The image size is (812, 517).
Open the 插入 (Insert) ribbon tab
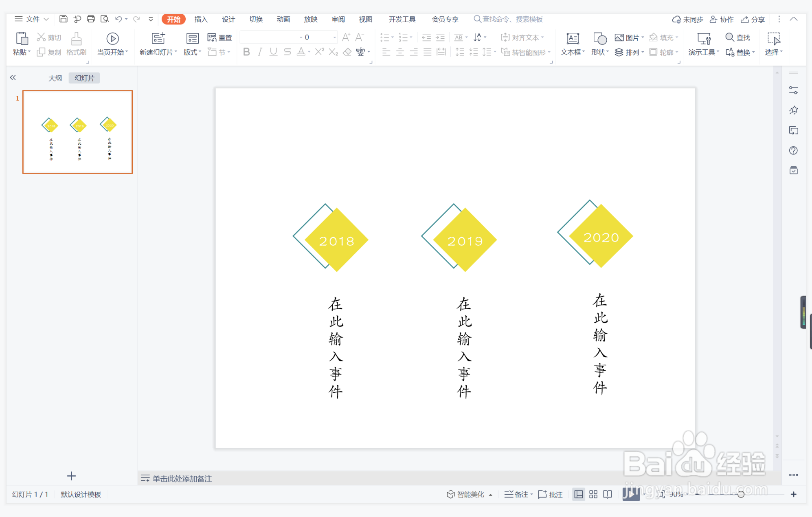(201, 19)
